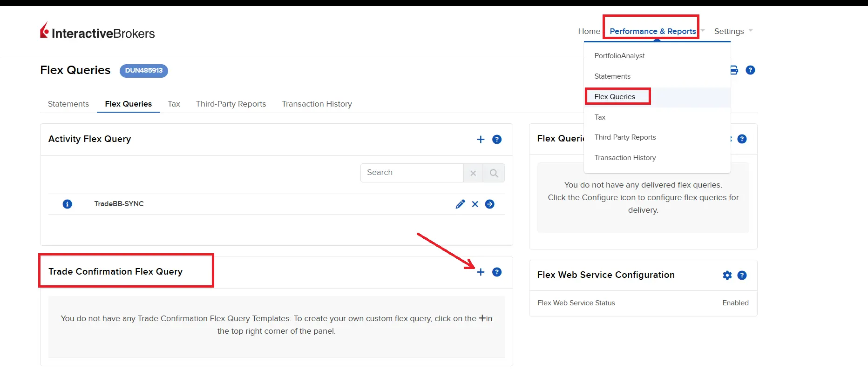
Task: Switch to the Third-Party Reports tab
Action: [231, 104]
